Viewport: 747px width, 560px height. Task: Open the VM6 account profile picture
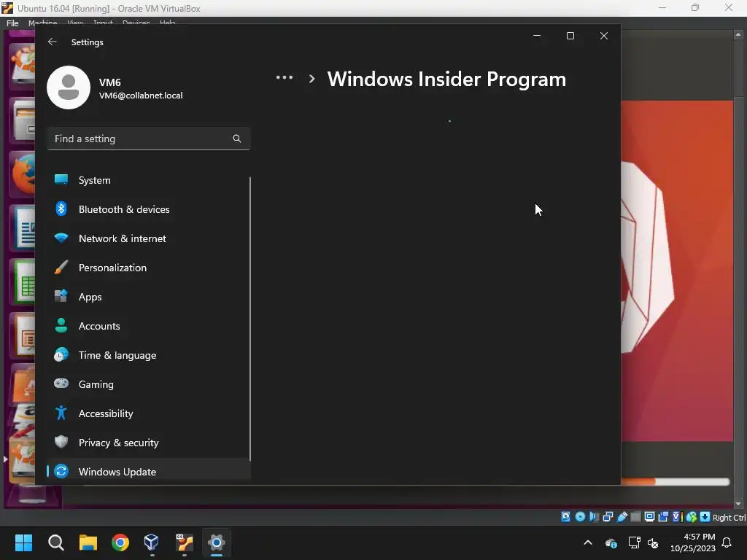[x=69, y=87]
